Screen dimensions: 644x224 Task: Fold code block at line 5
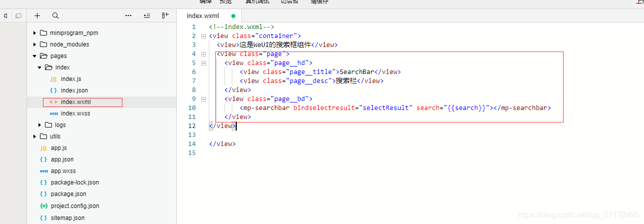tap(203, 63)
